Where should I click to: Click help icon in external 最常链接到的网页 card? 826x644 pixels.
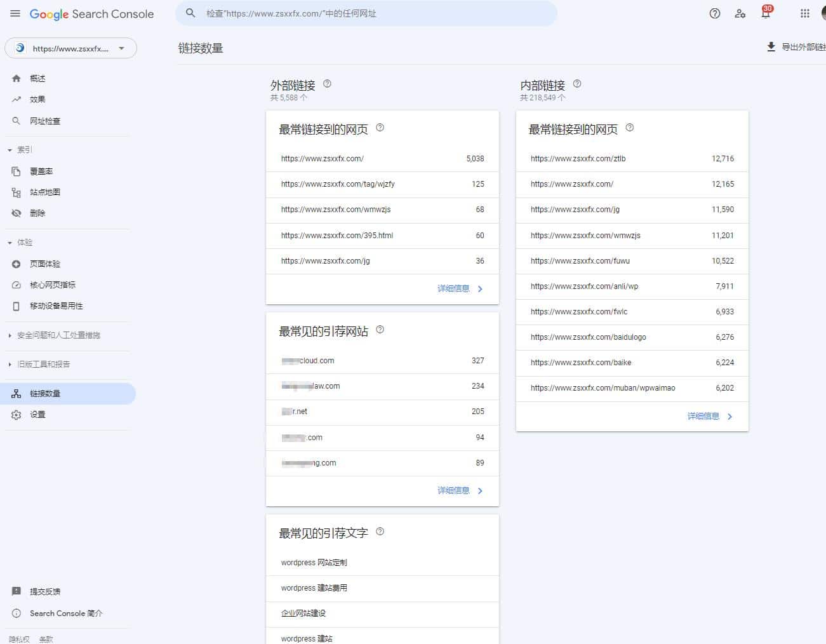[380, 128]
